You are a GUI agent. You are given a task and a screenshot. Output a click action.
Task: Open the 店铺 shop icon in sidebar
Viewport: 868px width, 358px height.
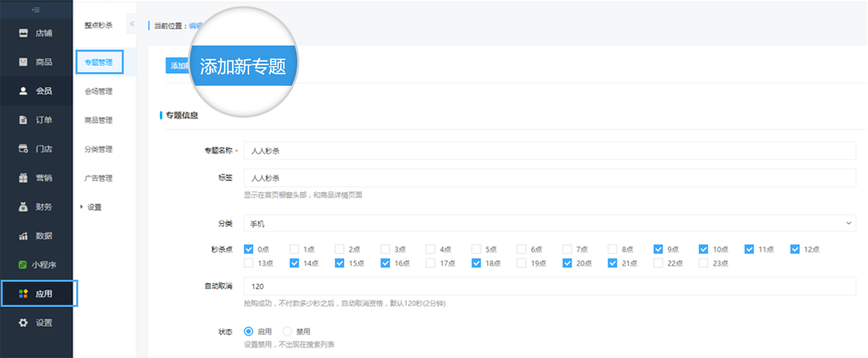pyautogui.click(x=23, y=33)
